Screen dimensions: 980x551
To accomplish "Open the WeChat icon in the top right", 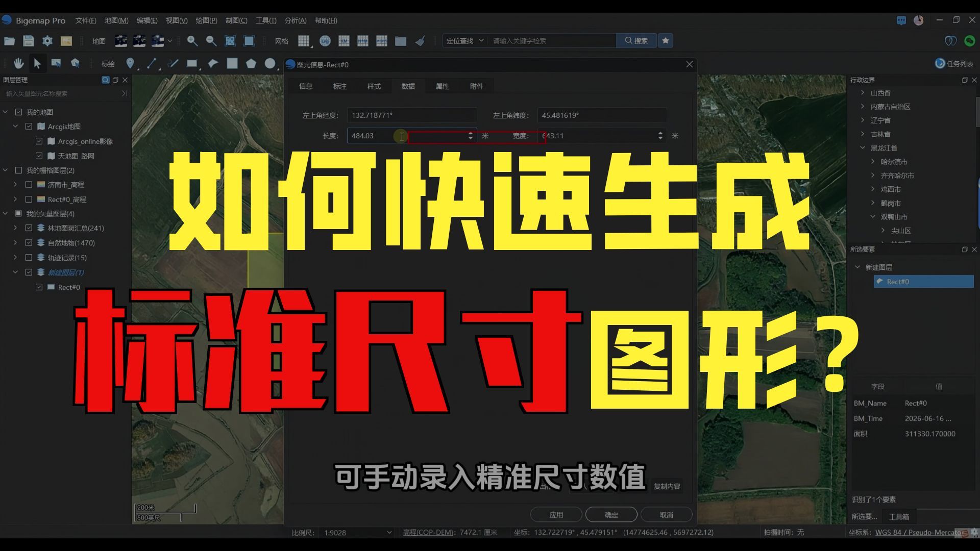I will click(x=970, y=41).
